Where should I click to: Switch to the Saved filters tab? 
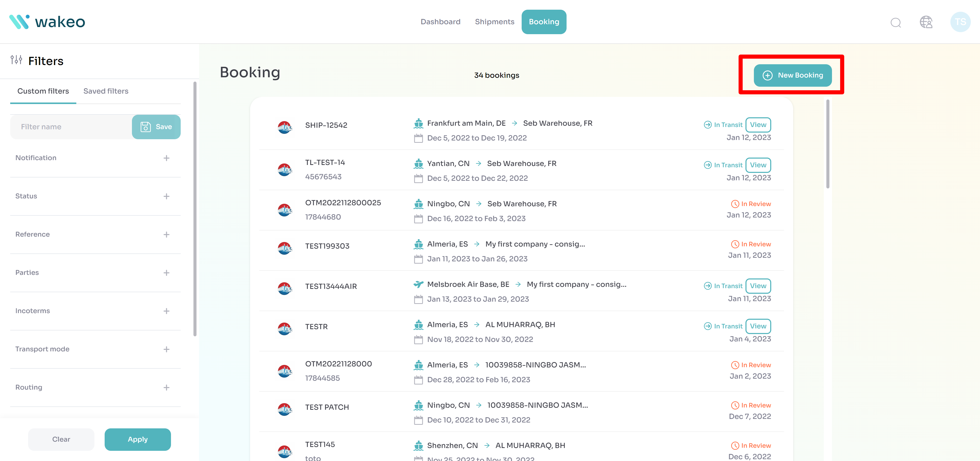point(106,91)
